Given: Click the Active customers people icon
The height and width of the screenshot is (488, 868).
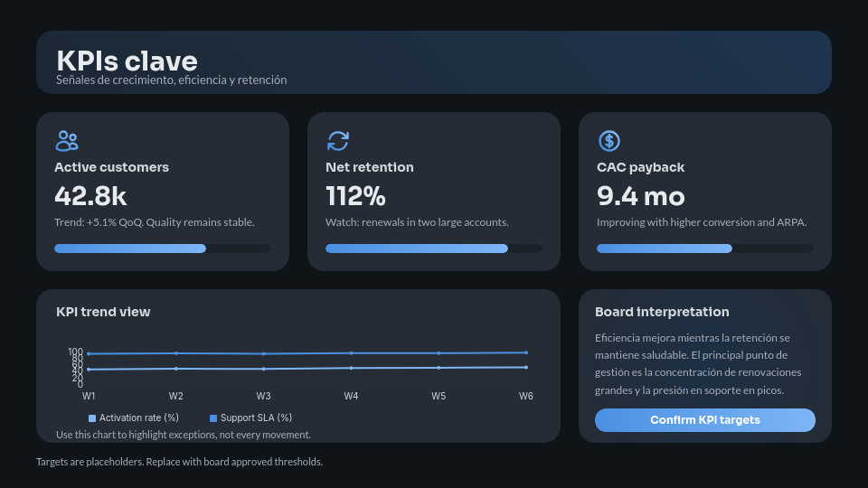Looking at the screenshot, I should click(67, 141).
